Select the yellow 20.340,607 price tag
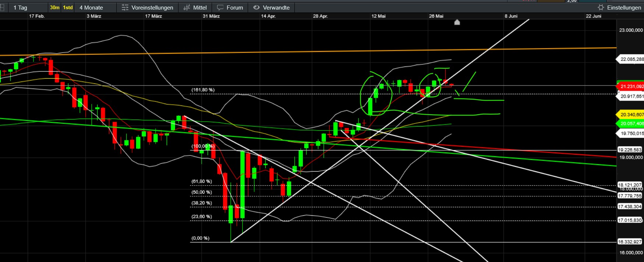 tap(631, 115)
